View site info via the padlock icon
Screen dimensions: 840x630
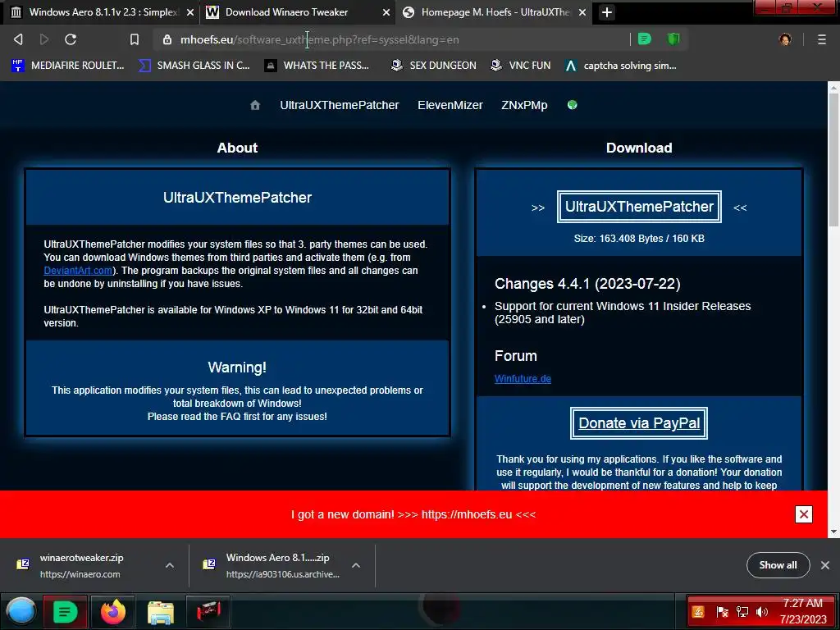(167, 39)
